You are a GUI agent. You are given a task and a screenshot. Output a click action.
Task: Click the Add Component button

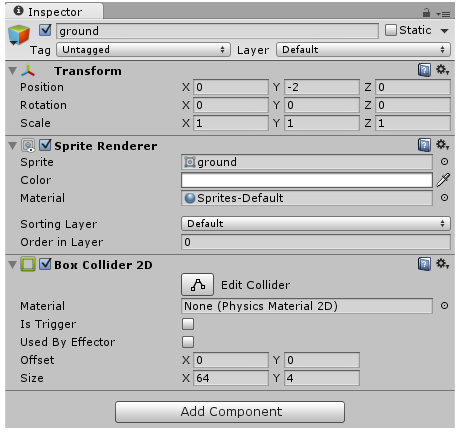(x=230, y=412)
